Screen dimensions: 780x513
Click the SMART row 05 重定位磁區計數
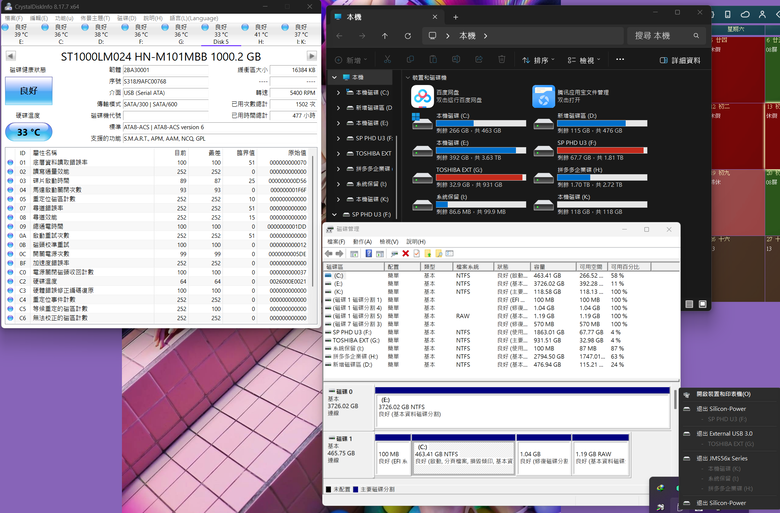pyautogui.click(x=158, y=199)
